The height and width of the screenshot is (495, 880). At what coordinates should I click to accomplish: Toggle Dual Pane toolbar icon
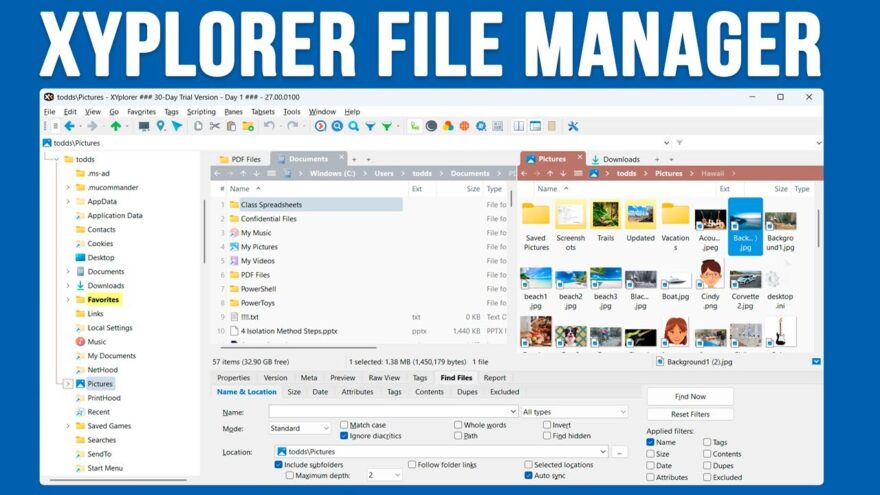click(x=519, y=126)
